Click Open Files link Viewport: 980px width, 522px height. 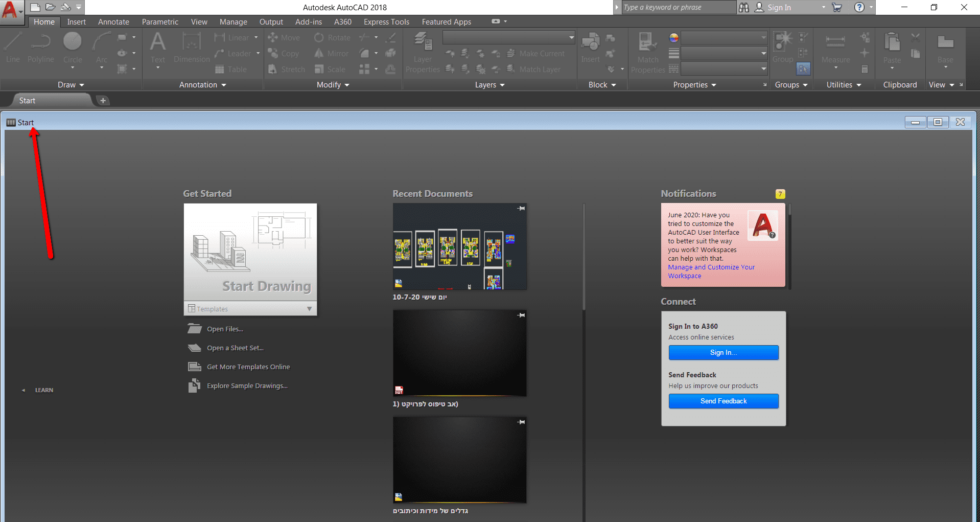pos(225,329)
